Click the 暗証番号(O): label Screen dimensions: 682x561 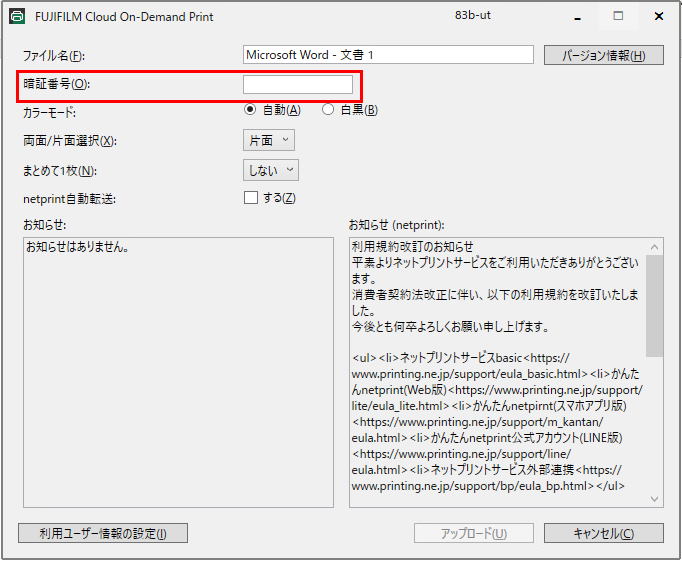[57, 83]
